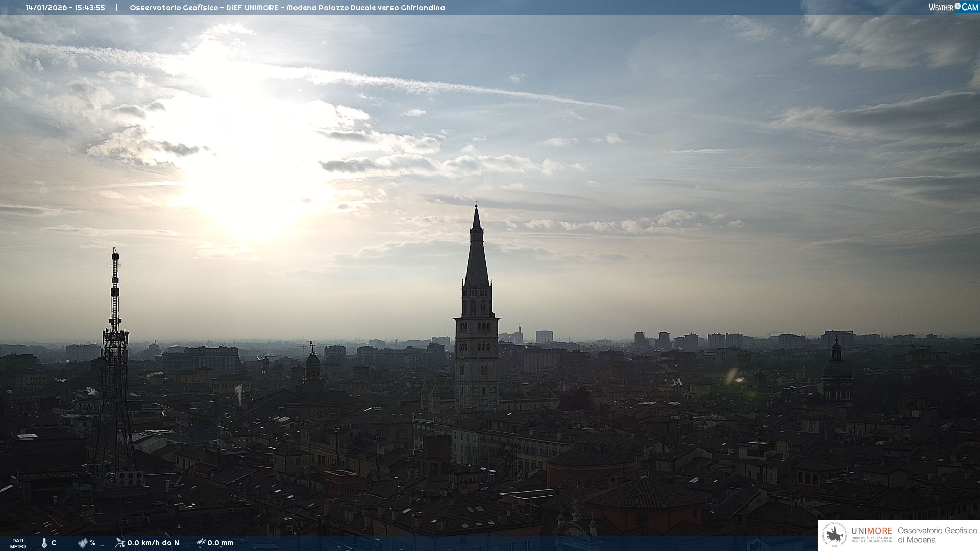980x551 pixels.
Task: Click the DATI METEO label
Action: point(18,543)
